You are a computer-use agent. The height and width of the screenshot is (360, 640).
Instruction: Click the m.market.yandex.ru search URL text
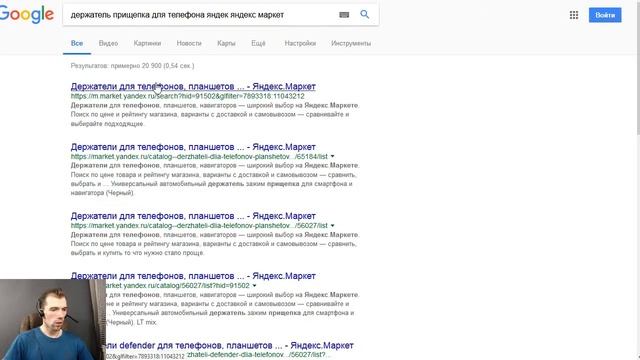point(187,96)
